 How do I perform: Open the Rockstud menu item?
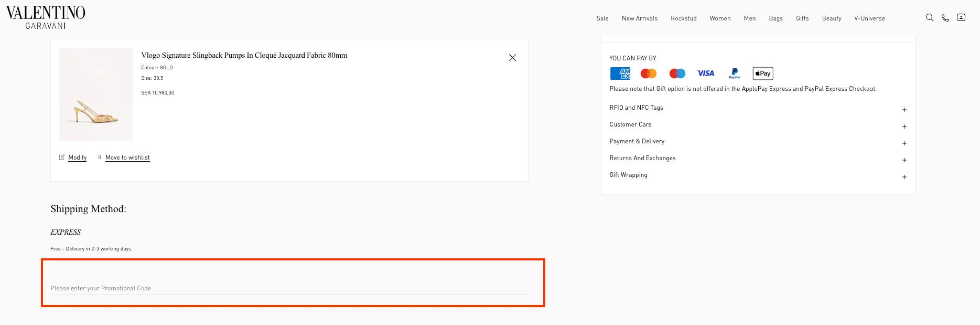pos(683,18)
